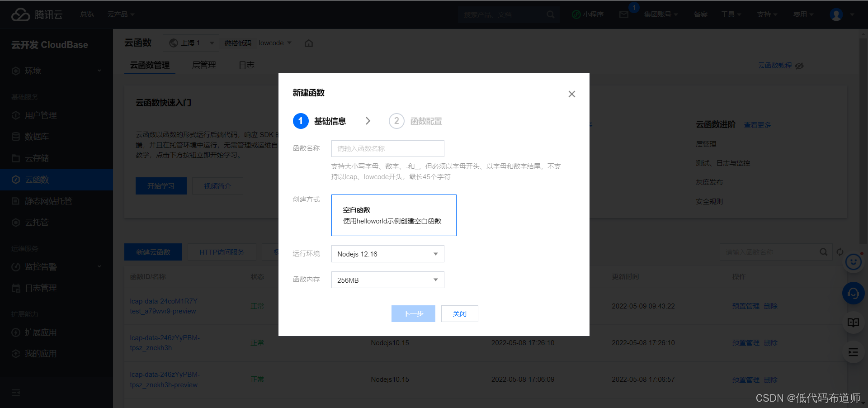The image size is (868, 408).
Task: Expand the 监控告警 sidebar chevron
Action: 99,267
